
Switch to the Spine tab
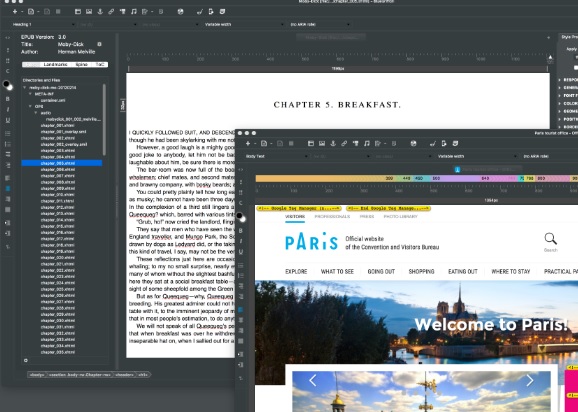coord(81,64)
